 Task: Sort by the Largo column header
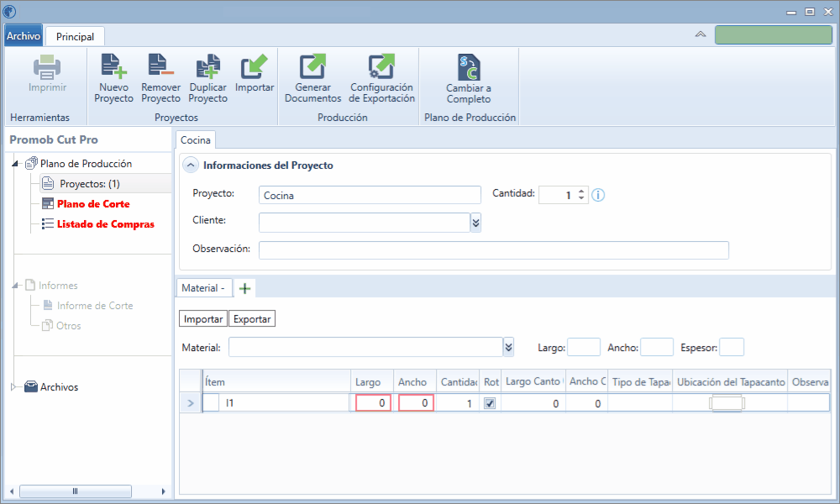372,382
